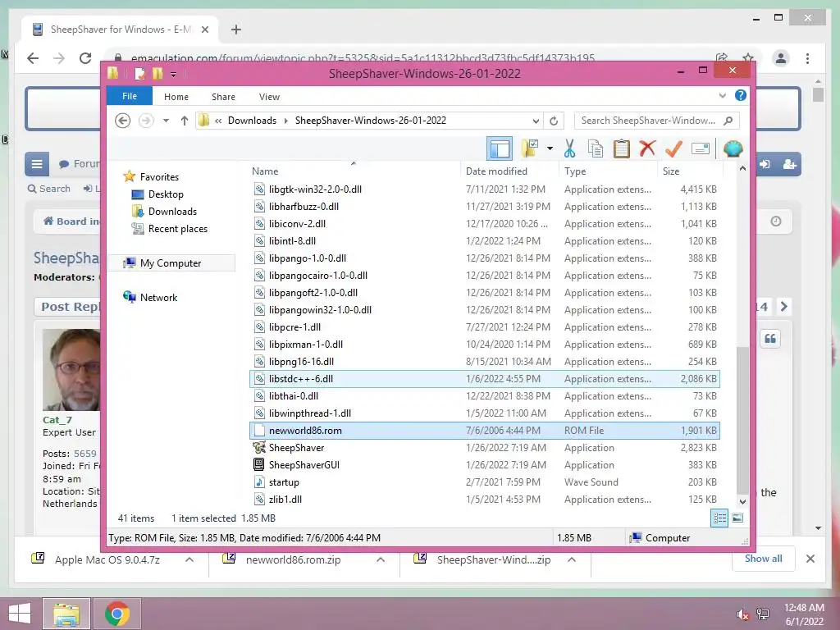Select libstdc++-6.dll file
The image size is (840, 630).
coord(484,379)
